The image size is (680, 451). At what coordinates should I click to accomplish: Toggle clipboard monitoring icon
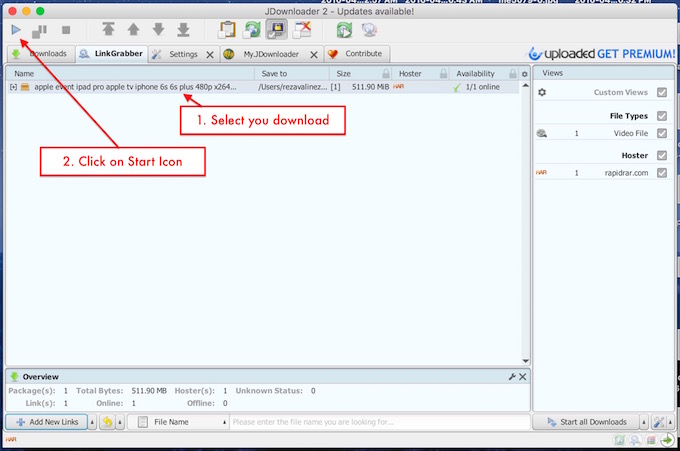pos(227,30)
